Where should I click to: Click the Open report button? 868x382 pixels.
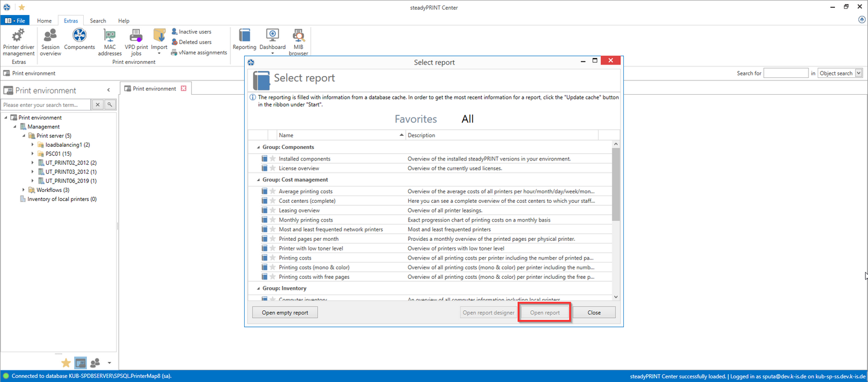click(545, 313)
